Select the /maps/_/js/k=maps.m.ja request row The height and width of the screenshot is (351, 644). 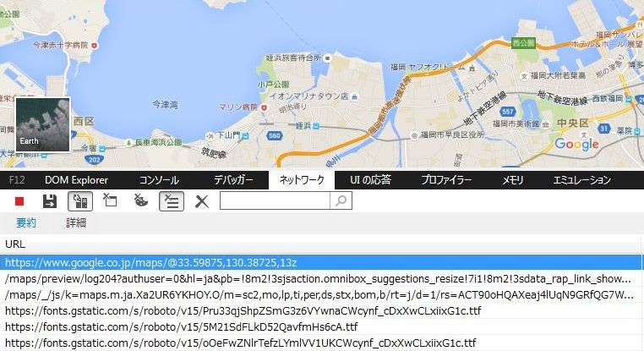click(320, 294)
